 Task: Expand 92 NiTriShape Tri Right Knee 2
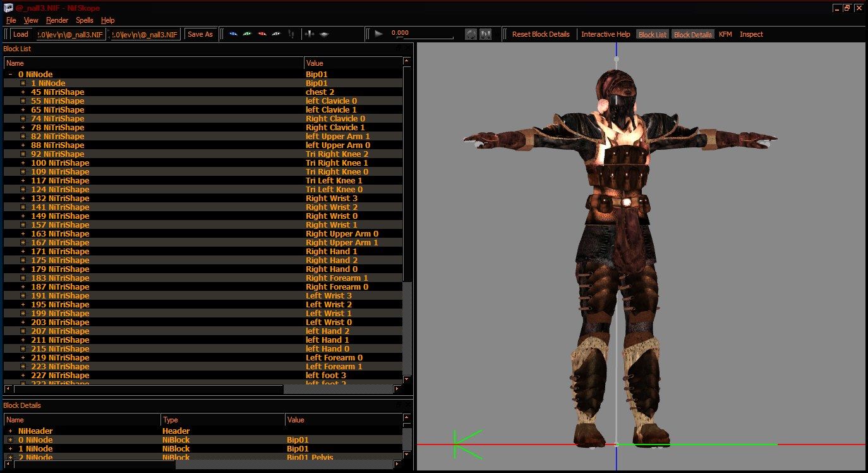23,154
